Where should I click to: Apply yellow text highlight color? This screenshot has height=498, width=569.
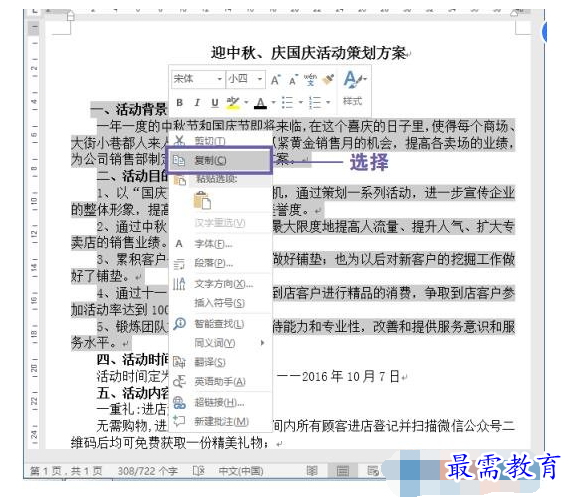[x=233, y=103]
